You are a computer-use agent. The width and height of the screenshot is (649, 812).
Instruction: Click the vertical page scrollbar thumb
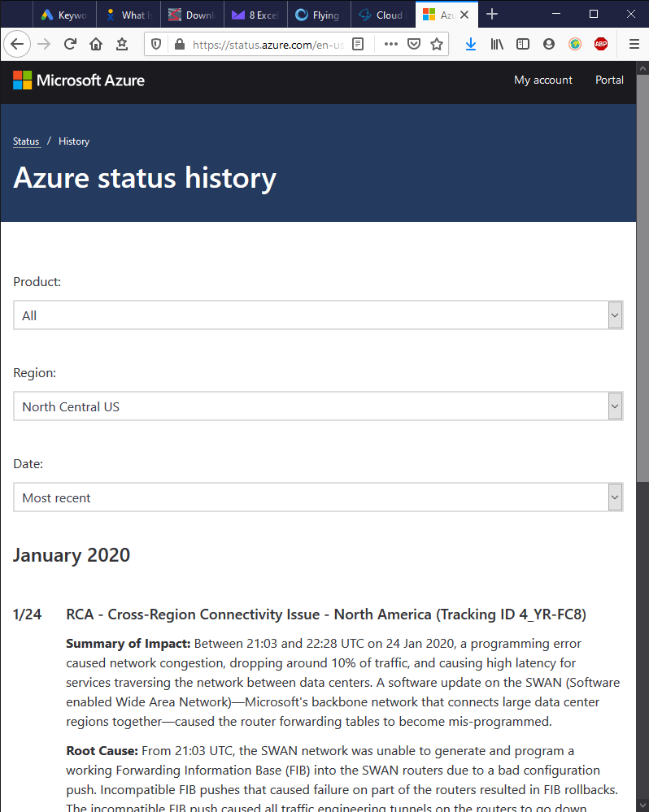(642, 278)
